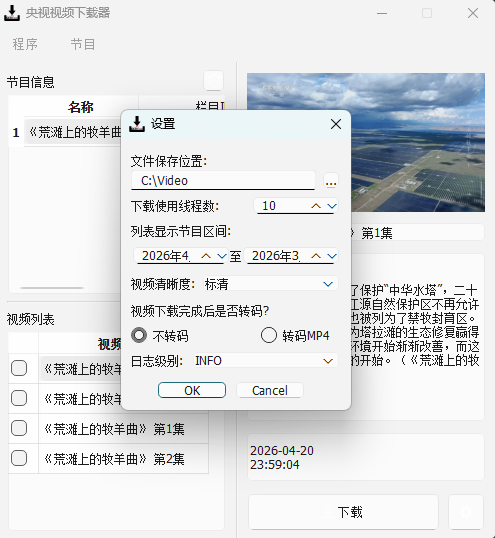Click the 第1集 title field
The image size is (495, 538).
click(x=418, y=233)
